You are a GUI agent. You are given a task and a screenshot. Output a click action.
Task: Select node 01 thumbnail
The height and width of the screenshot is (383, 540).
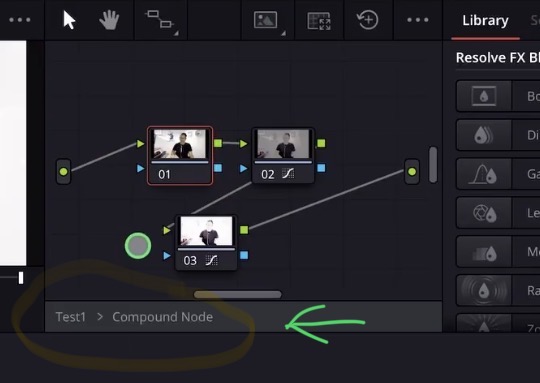[x=180, y=144]
